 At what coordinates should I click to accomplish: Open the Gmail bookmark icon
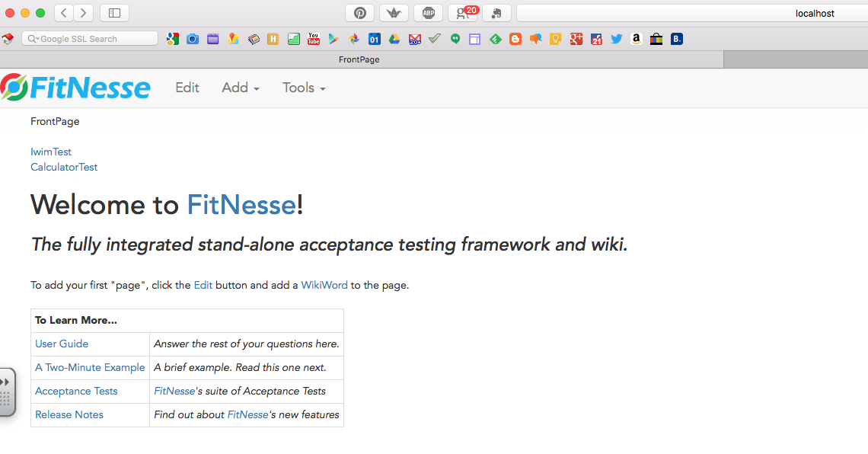click(415, 39)
